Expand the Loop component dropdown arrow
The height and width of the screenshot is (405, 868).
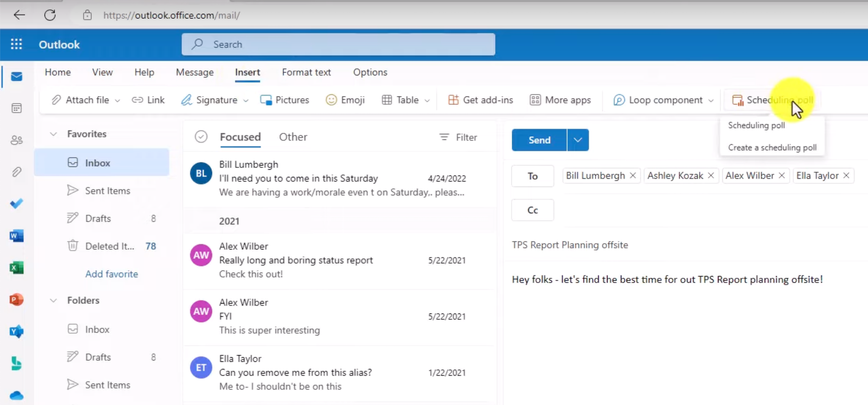click(x=711, y=100)
